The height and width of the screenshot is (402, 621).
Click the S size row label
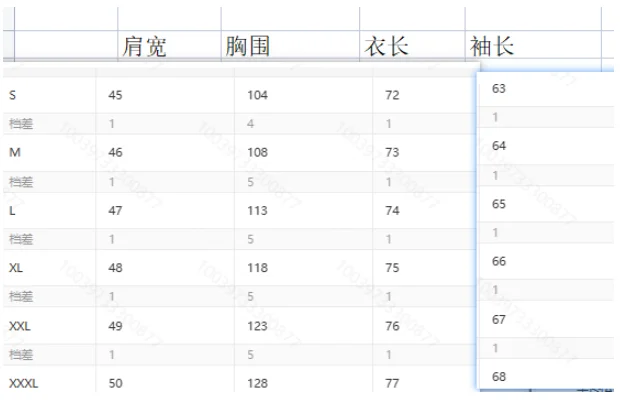13,95
